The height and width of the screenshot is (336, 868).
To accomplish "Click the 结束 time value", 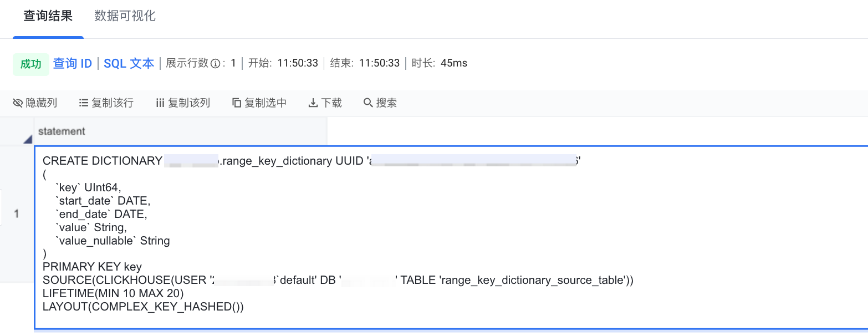I will point(379,63).
